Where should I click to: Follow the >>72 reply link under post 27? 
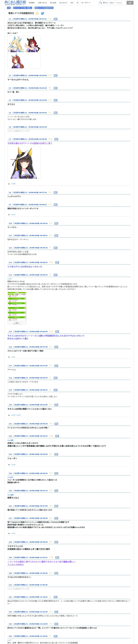coord(13,533)
